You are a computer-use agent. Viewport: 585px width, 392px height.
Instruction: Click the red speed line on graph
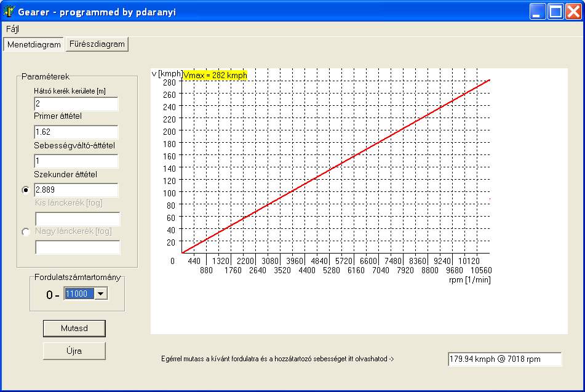click(336, 166)
